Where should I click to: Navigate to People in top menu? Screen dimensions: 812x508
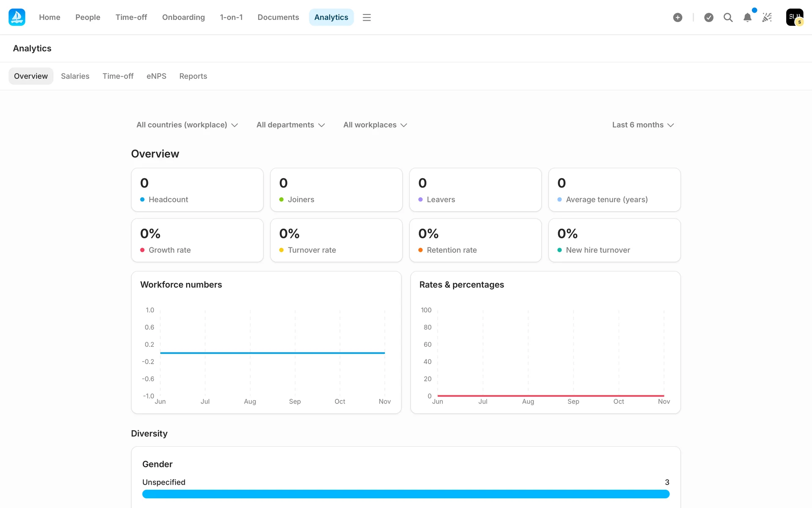[88, 17]
